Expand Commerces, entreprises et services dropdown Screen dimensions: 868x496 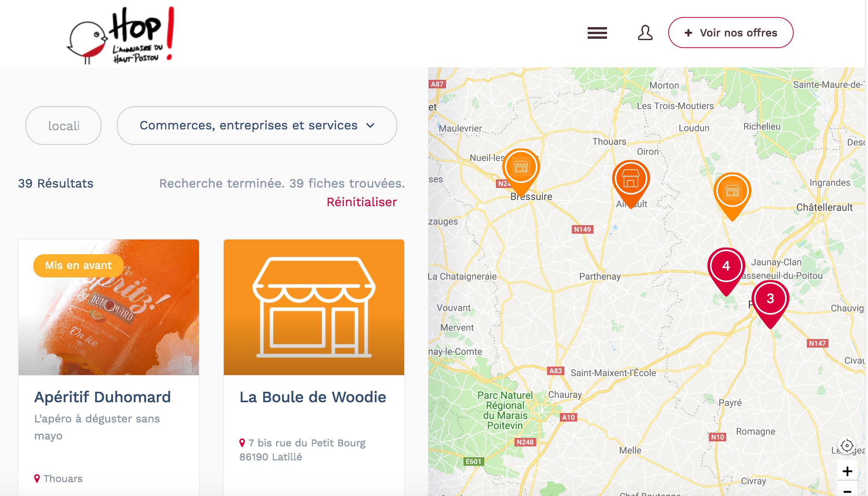coord(257,126)
